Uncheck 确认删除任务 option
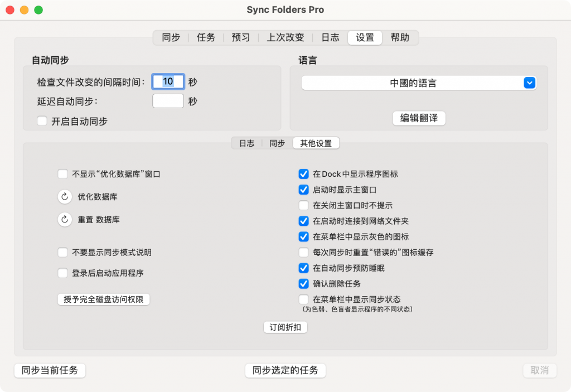Image resolution: width=571 pixels, height=392 pixels. (303, 283)
